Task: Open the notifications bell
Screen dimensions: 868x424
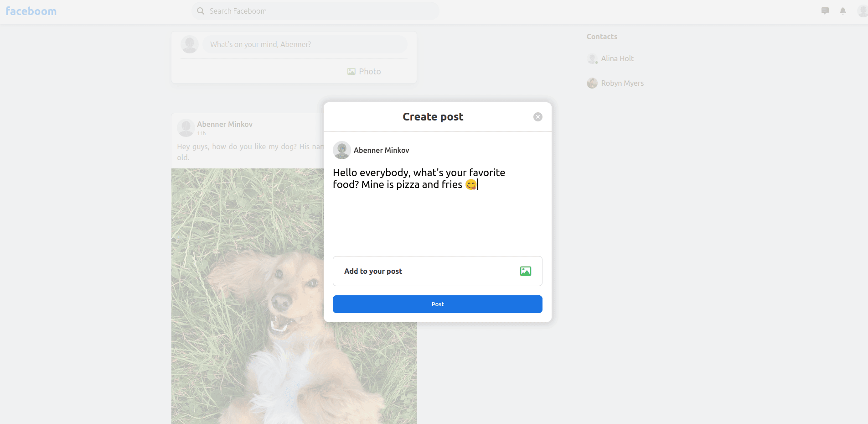Action: 843,11
